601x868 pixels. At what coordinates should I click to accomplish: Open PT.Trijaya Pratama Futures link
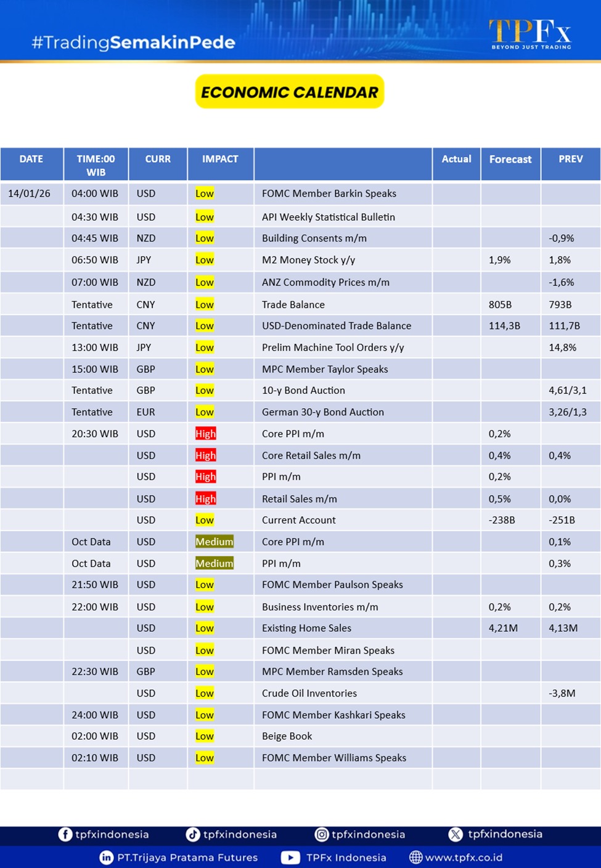pos(187,858)
